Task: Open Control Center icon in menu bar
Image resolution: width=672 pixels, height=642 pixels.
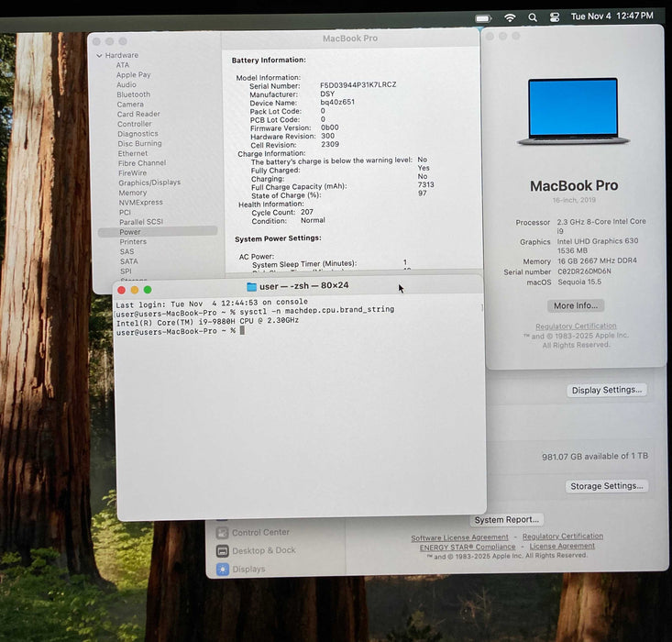Action: coord(554,17)
